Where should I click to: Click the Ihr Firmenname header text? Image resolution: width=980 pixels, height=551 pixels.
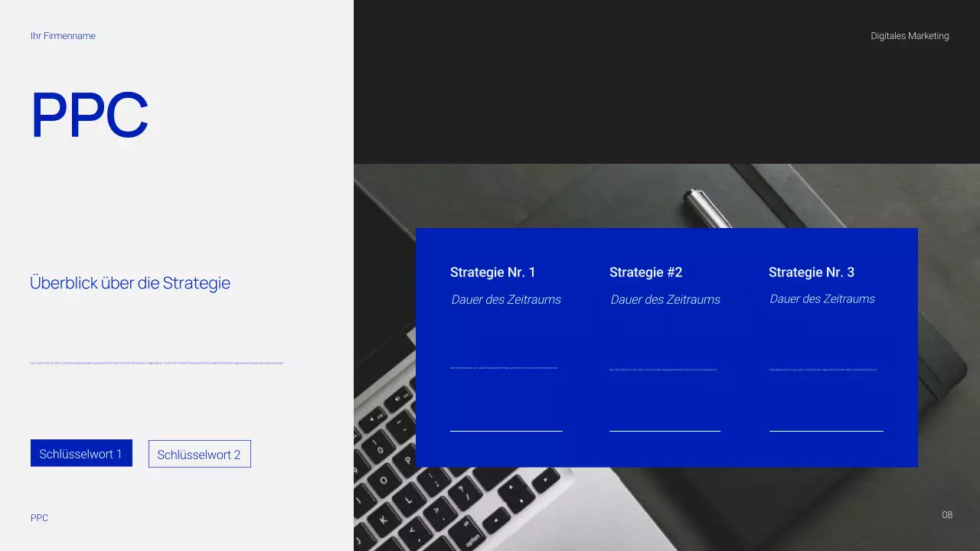(x=63, y=36)
